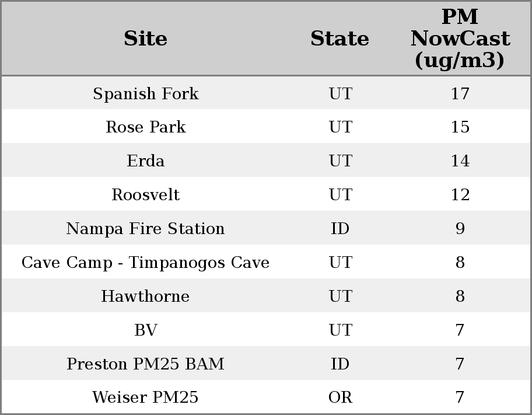Viewport: 532px width, 415px height.
Task: Click the State column header
Action: pyautogui.click(x=339, y=39)
